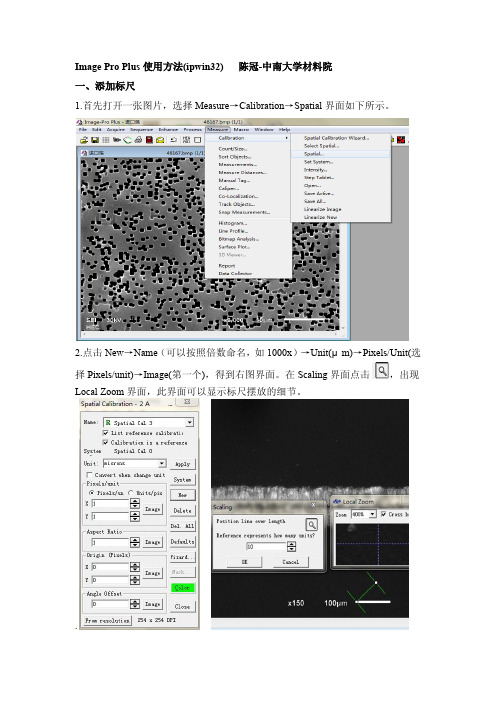Open the Measure menu in menu bar
This screenshot has width=496, height=702.
click(x=218, y=129)
